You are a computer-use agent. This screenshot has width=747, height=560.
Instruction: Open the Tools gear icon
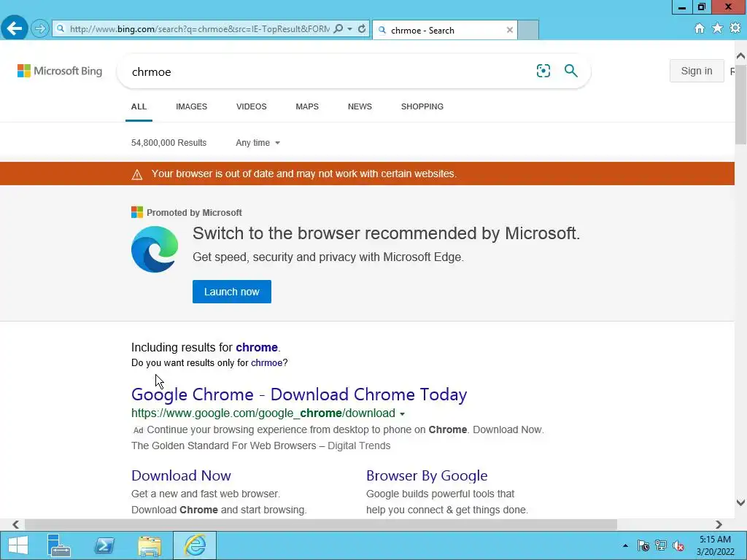pos(735,28)
